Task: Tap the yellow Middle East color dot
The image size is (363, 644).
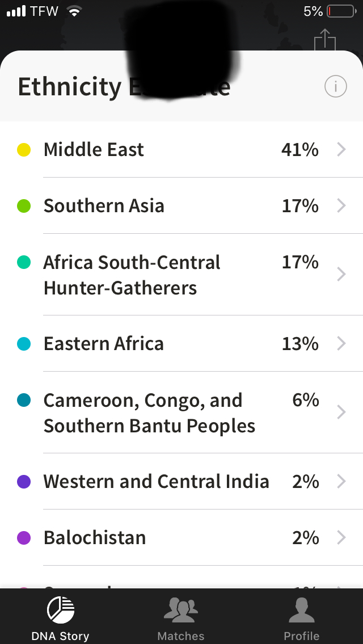Action: pos(24,149)
